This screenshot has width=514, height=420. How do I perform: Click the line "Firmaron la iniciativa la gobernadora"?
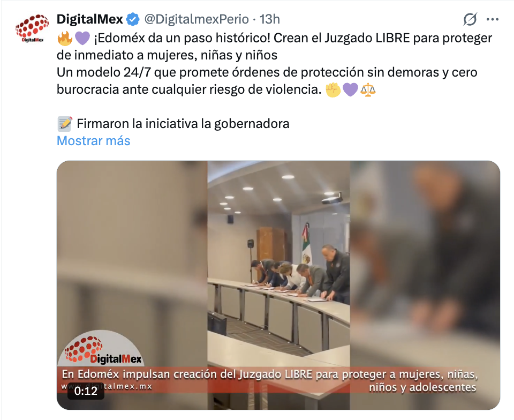(x=183, y=124)
